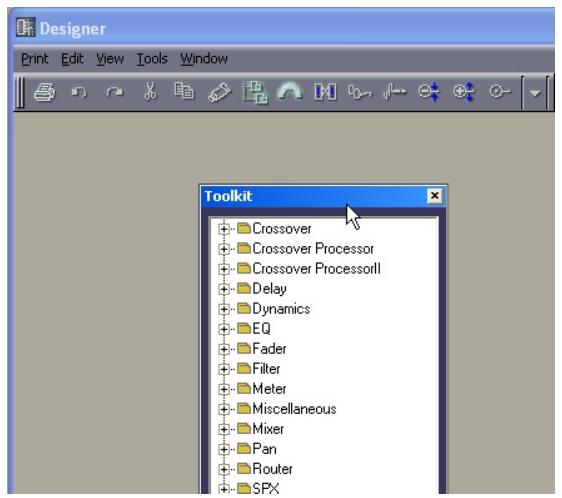Viewport: 562px width, 498px height.
Task: Expand the Pan folder node
Action: (224, 449)
